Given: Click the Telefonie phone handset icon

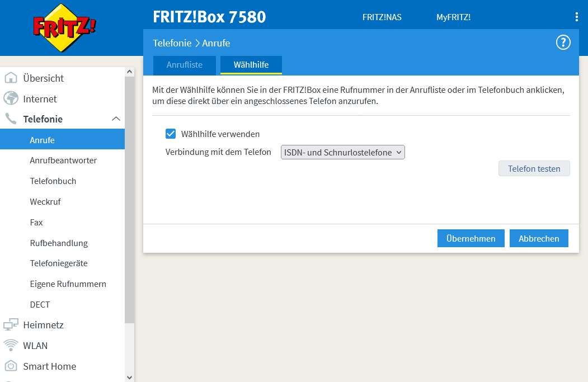Looking at the screenshot, I should tap(11, 119).
